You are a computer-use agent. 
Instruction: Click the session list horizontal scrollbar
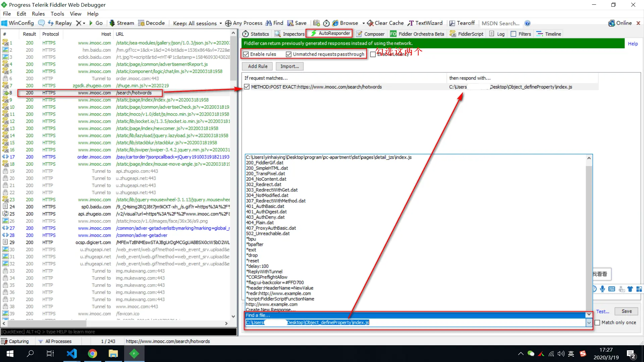[47, 323]
